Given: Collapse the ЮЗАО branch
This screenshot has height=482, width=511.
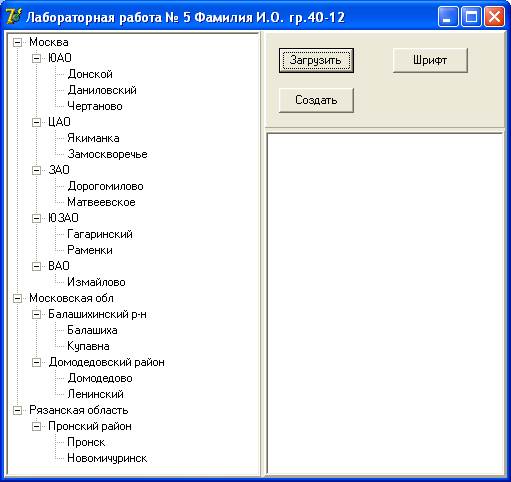Looking at the screenshot, I should coord(36,218).
